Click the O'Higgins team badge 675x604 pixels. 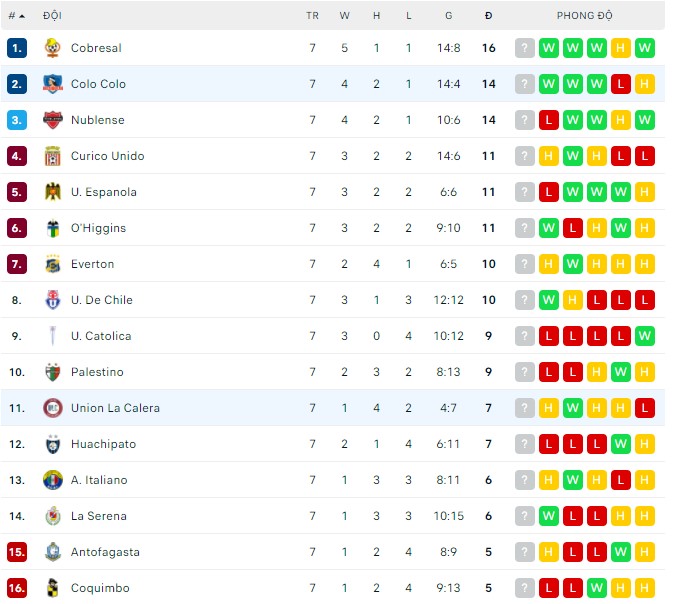(x=53, y=228)
